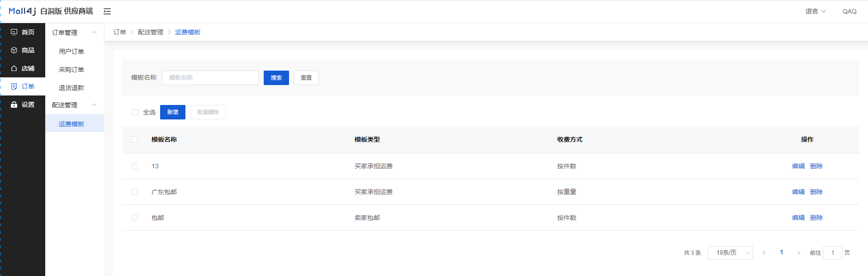Open the 设置 settings sidebar item
Image resolution: width=868 pixels, height=276 pixels.
(23, 105)
